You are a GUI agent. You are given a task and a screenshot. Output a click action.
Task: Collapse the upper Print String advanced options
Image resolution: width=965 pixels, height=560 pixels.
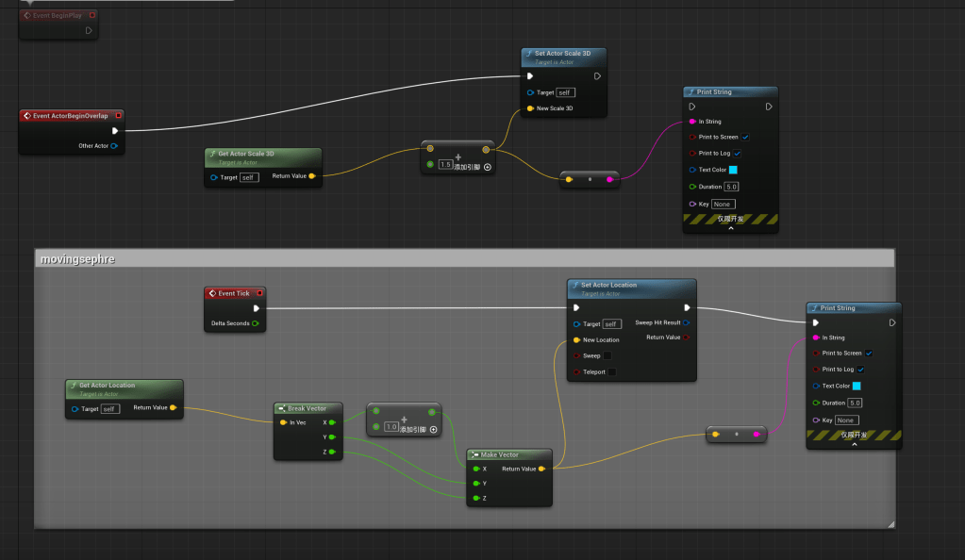(x=731, y=228)
